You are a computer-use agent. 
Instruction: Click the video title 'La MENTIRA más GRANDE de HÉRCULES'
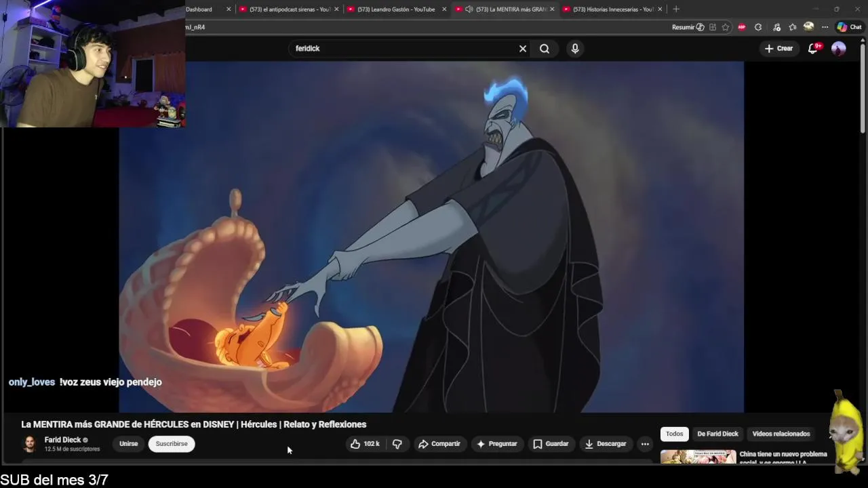(194, 424)
